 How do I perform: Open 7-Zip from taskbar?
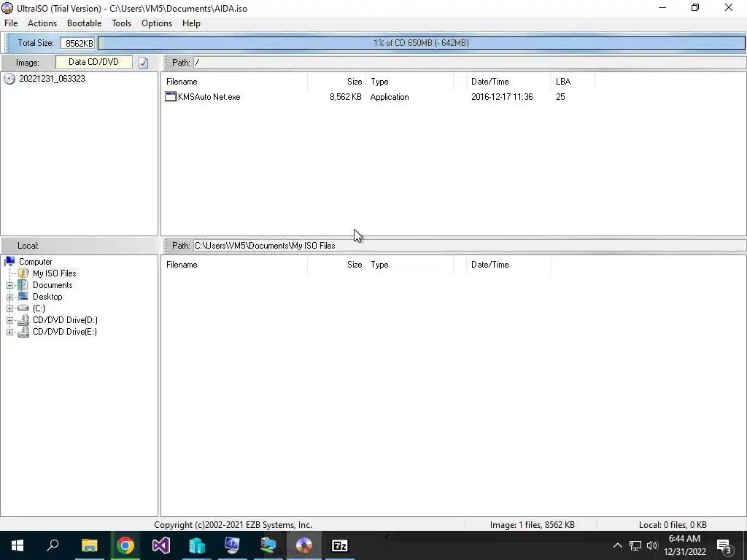coord(340,545)
